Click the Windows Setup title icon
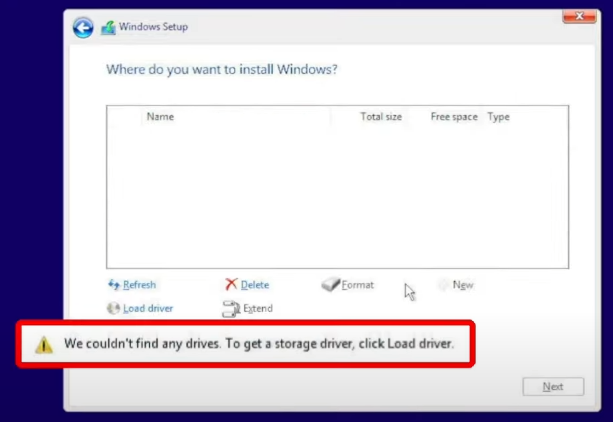The width and height of the screenshot is (613, 422). [108, 27]
